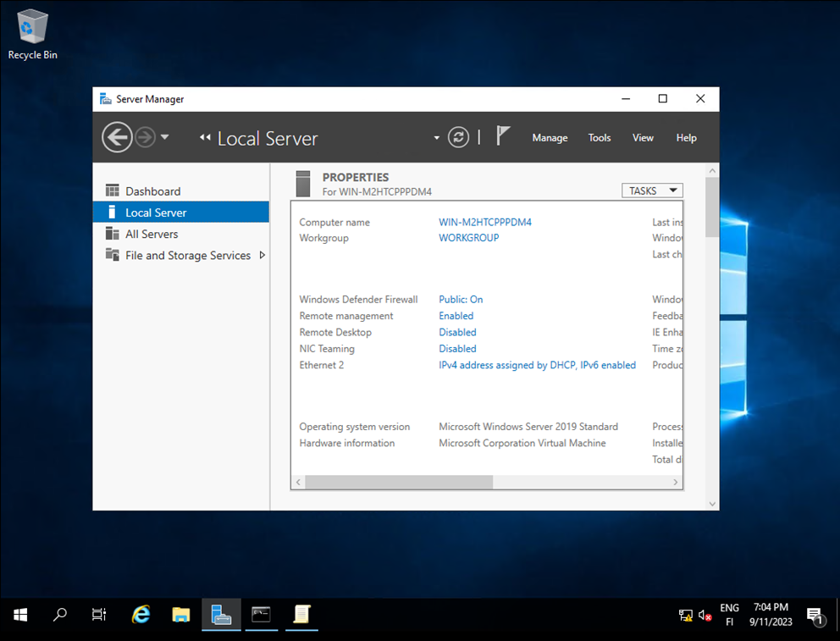Screen dimensions: 840x641
Task: Open the Tools menu
Action: 599,137
